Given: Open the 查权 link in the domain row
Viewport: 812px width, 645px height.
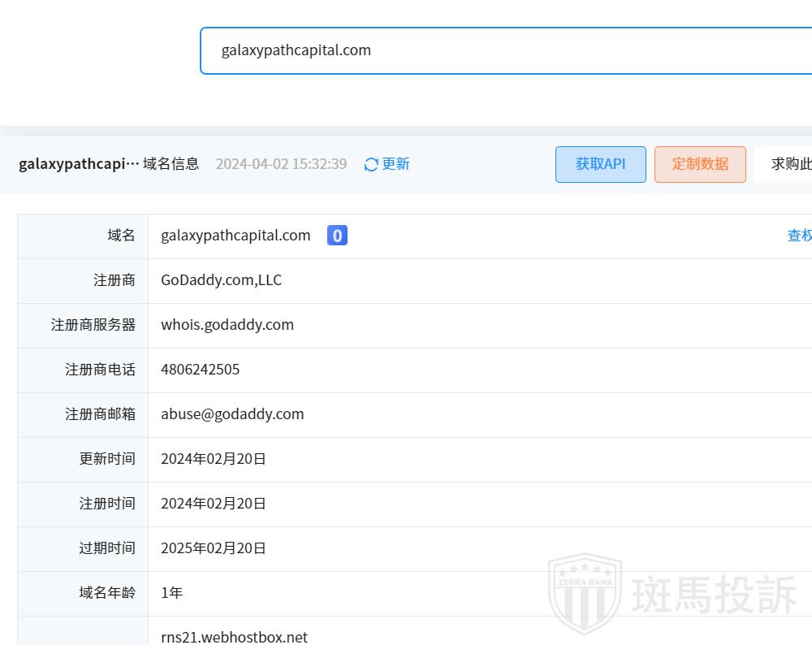Looking at the screenshot, I should 799,236.
